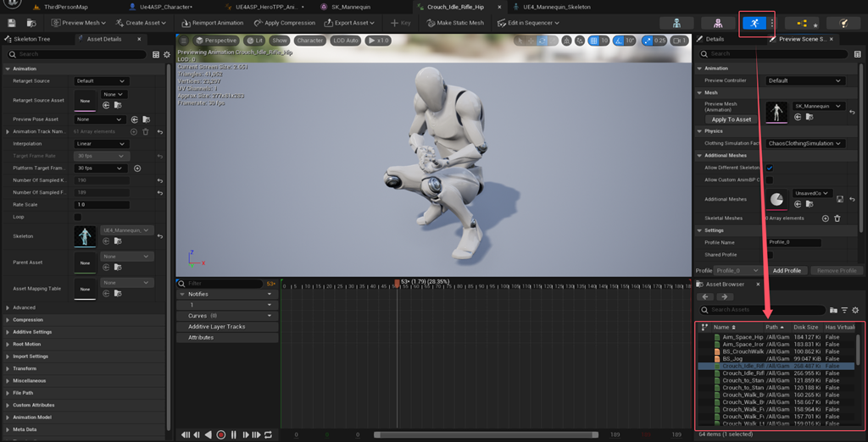868x442 pixels.
Task: Click the red Record button
Action: pos(221,435)
